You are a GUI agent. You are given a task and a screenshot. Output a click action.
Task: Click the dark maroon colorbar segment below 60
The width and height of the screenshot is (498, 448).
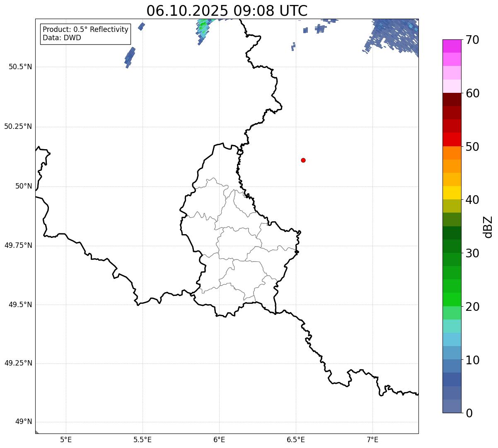[x=452, y=99]
